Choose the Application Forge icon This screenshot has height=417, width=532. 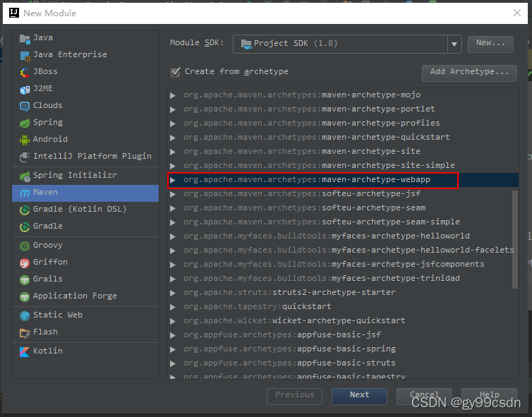[25, 296]
